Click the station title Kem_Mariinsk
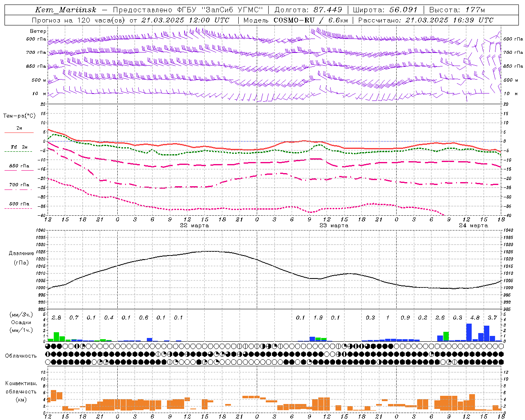 click(x=66, y=10)
